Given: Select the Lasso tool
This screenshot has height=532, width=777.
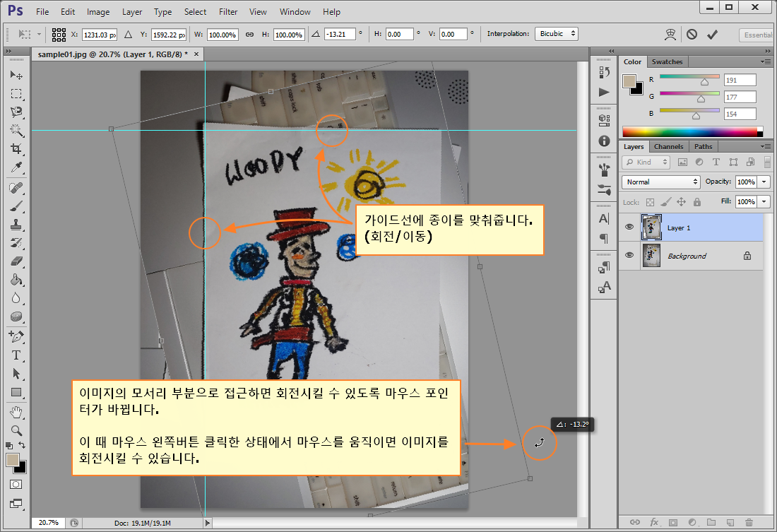Looking at the screenshot, I should [16, 112].
